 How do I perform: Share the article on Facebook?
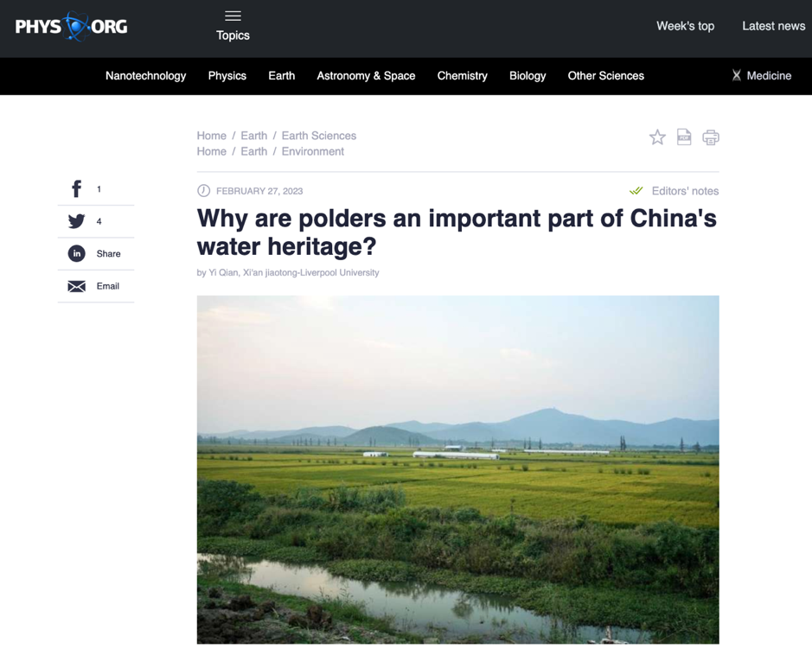[76, 189]
